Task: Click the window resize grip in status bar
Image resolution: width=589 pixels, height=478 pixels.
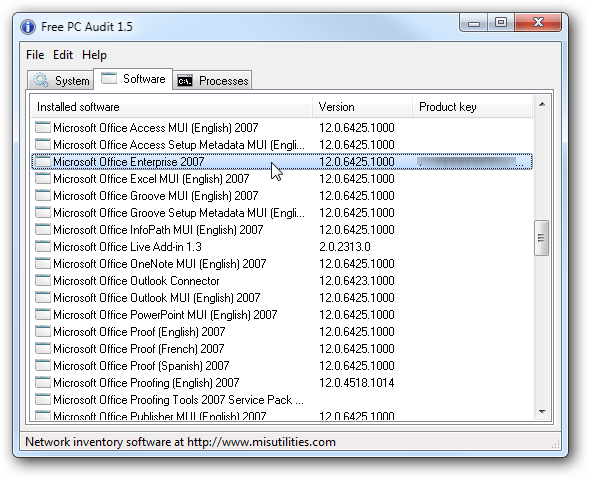Action: pos(555,444)
